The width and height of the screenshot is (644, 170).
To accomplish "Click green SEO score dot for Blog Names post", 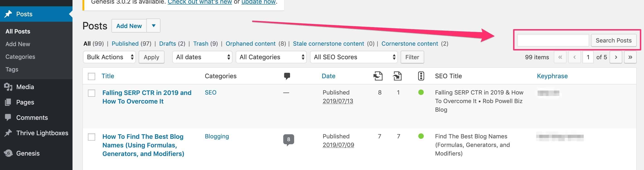I will (421, 136).
